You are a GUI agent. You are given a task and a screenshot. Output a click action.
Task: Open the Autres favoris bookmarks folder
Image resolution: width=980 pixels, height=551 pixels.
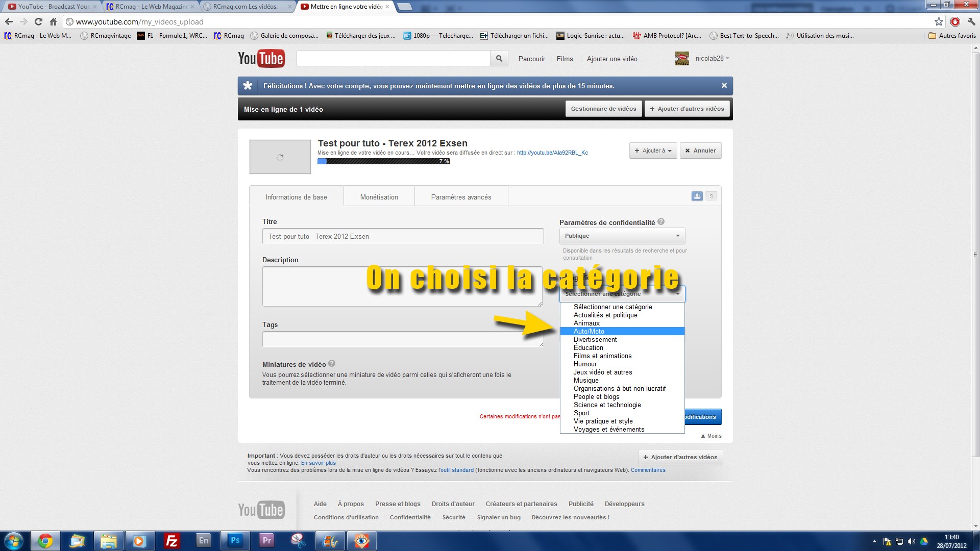coord(952,36)
